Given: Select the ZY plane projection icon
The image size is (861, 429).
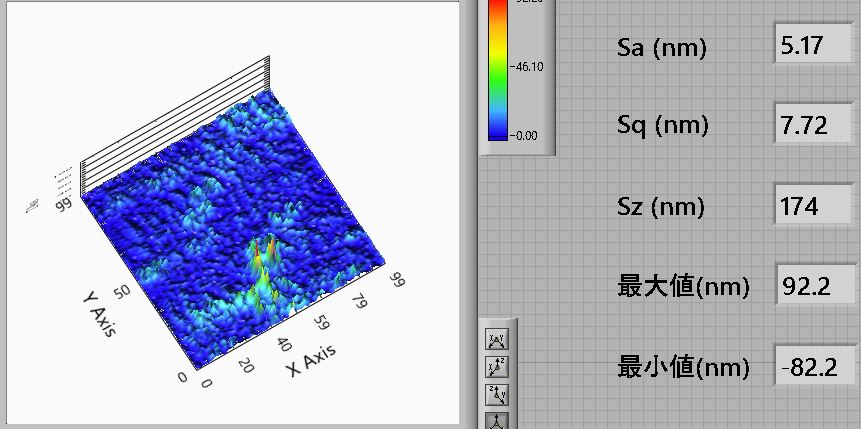Looking at the screenshot, I should pos(496,395).
